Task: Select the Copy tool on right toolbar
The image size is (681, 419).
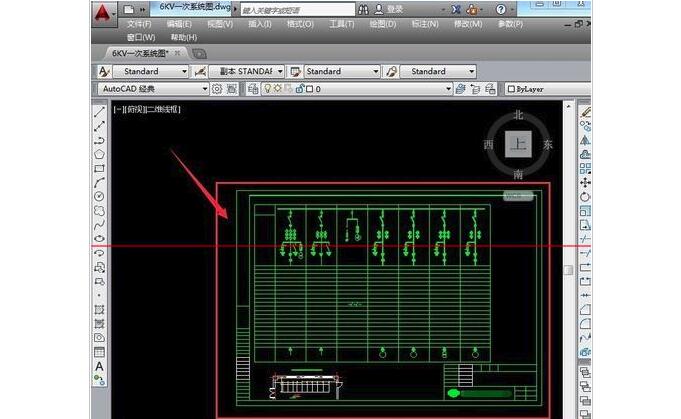Action: (x=585, y=126)
